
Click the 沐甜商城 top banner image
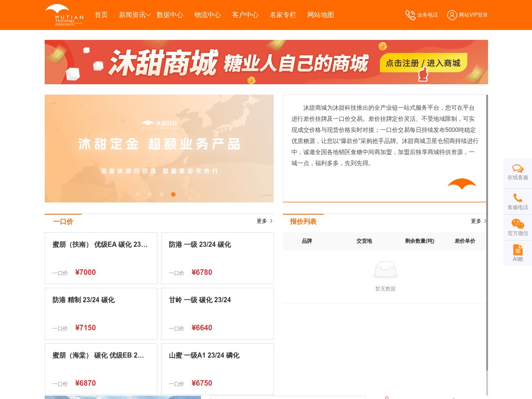click(x=266, y=62)
